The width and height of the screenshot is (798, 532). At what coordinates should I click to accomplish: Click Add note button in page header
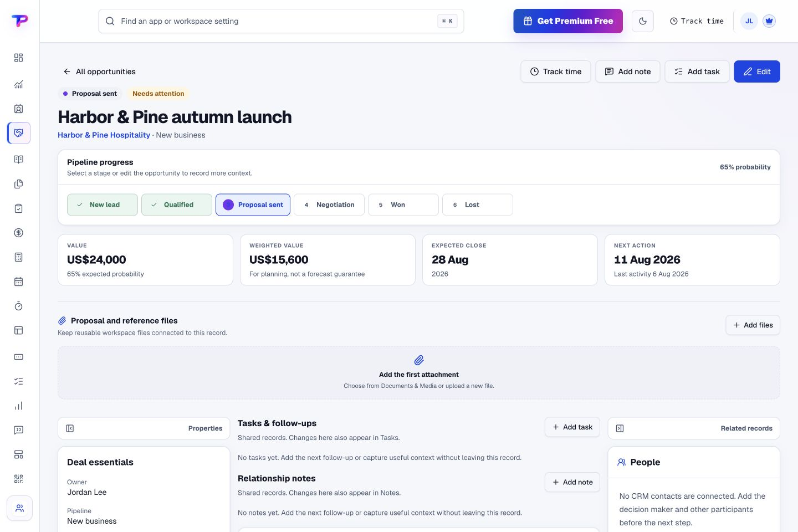[x=628, y=71]
